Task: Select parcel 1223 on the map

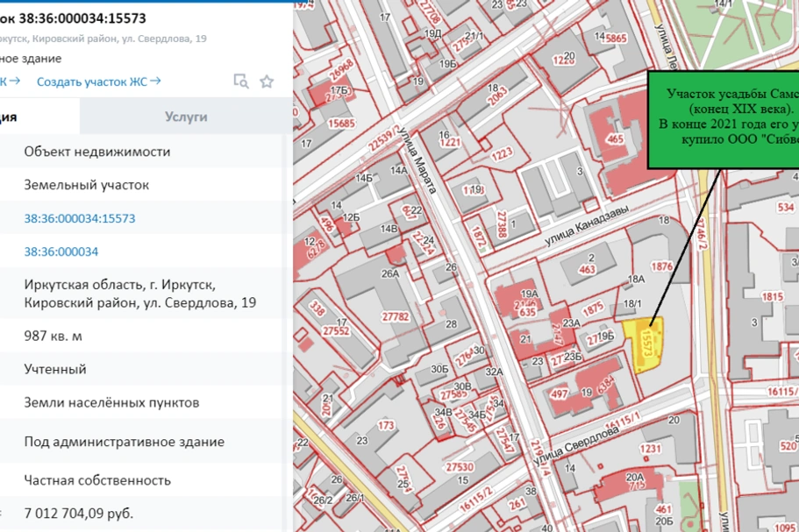Action: tap(501, 153)
